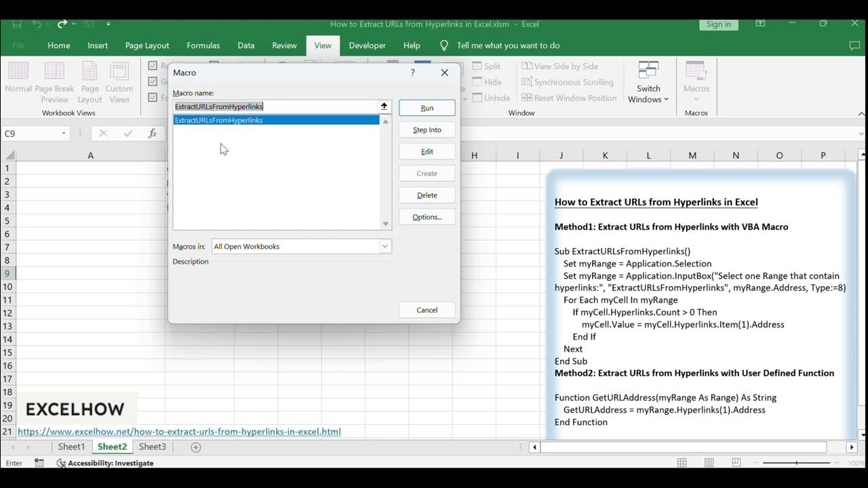Open the Insert ribbon tab
Screen dimensions: 868x488
98,45
